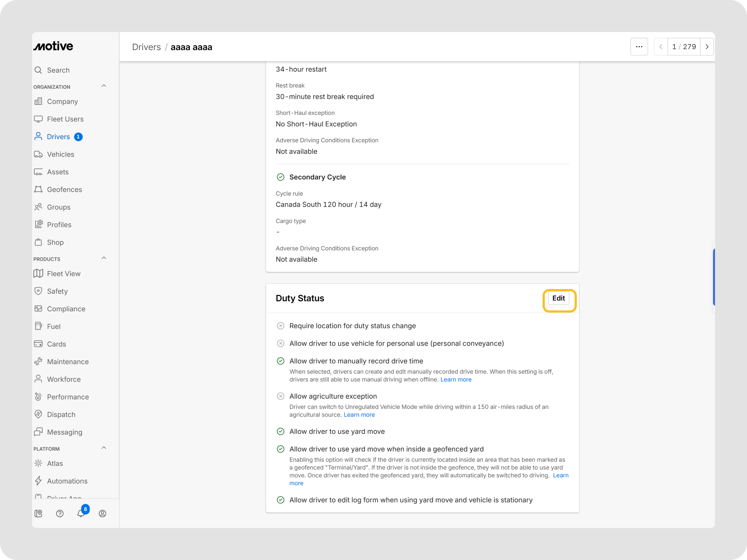This screenshot has width=747, height=560.
Task: Open the three-dots more options menu
Action: [639, 47]
